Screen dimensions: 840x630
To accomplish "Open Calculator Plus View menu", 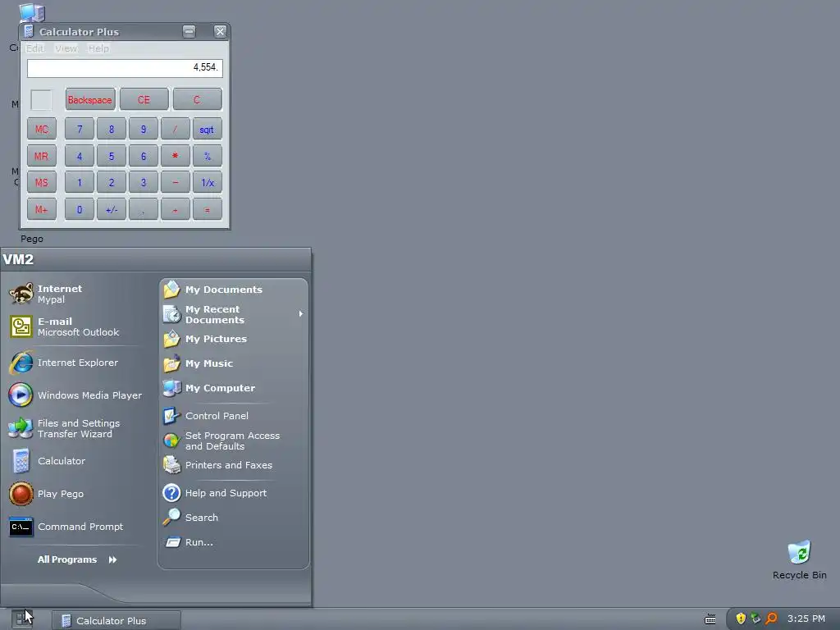I will point(66,48).
